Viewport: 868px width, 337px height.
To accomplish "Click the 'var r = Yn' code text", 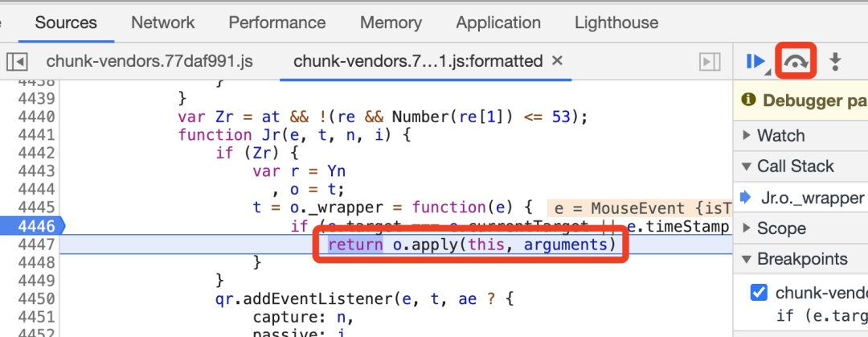I will point(299,172).
